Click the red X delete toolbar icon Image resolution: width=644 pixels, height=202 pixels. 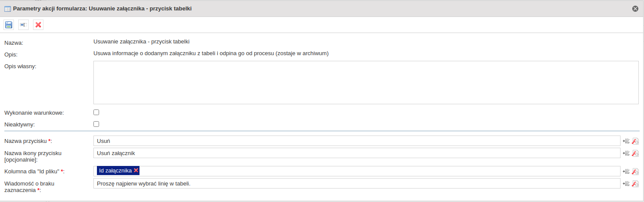click(38, 25)
